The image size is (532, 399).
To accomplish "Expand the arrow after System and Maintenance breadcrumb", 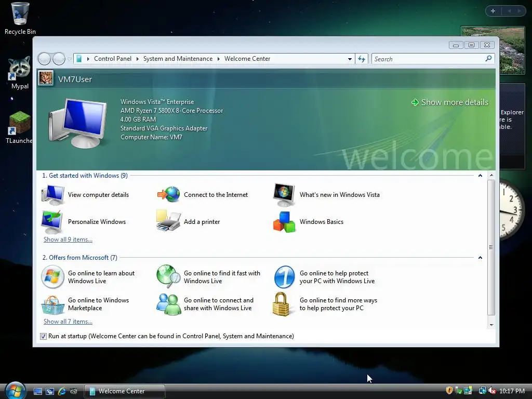I will coord(219,59).
